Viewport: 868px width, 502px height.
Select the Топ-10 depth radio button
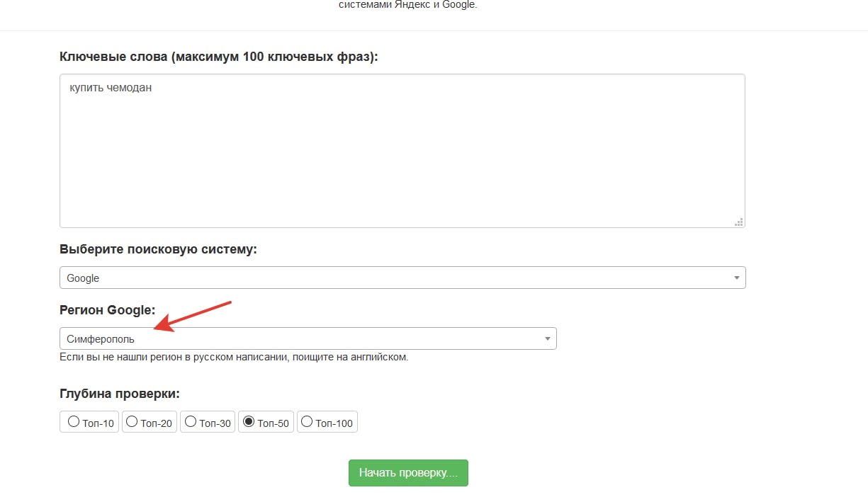[73, 422]
